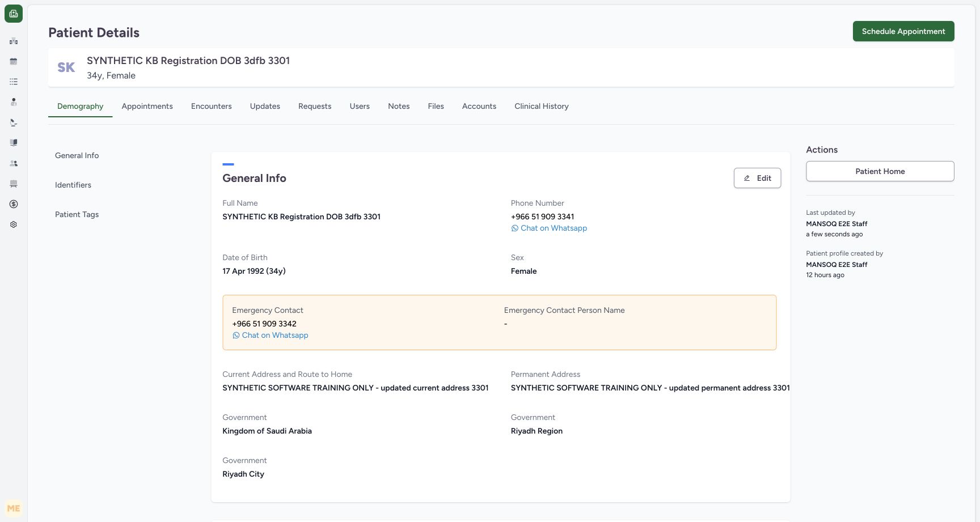This screenshot has height=522, width=980.
Task: Open the dollar billing sidebar icon
Action: (x=14, y=204)
